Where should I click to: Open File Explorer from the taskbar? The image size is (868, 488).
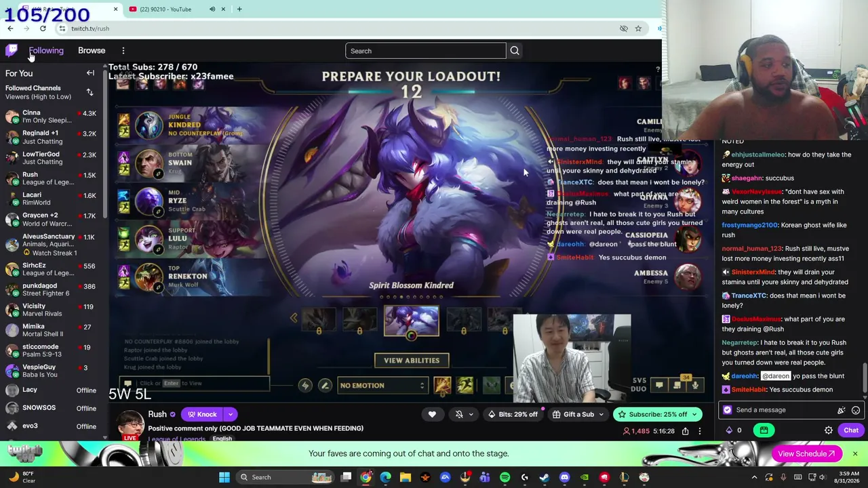[406, 477]
